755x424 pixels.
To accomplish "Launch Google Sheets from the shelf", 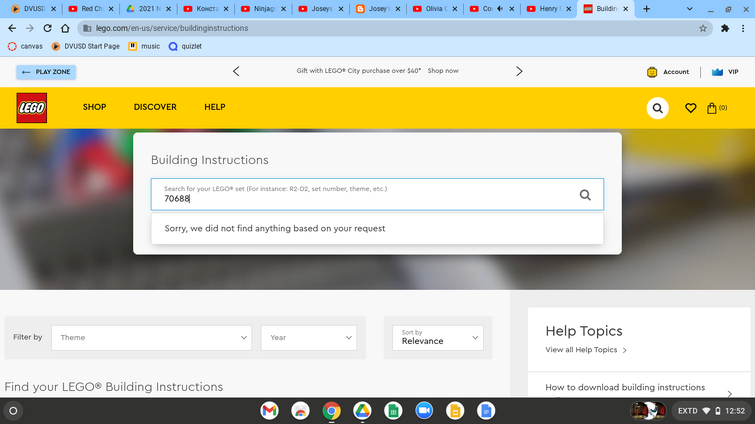I will point(393,411).
